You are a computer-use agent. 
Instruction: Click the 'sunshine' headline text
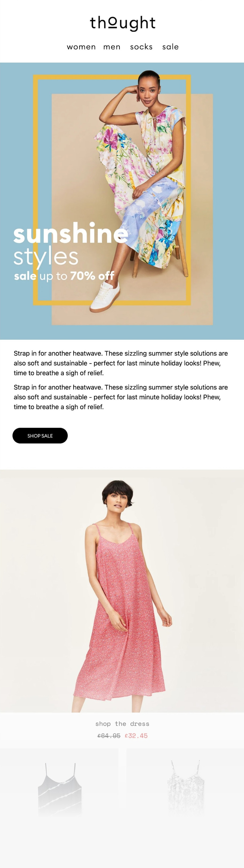coord(71,233)
